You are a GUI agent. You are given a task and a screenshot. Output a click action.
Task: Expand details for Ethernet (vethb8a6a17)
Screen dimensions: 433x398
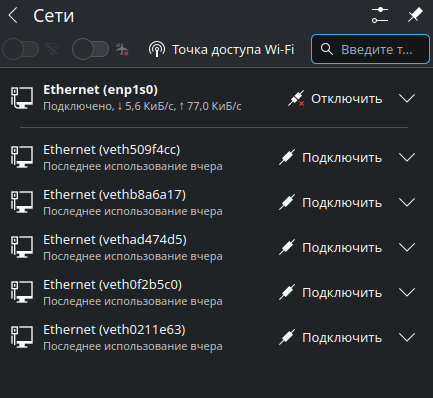(x=407, y=202)
